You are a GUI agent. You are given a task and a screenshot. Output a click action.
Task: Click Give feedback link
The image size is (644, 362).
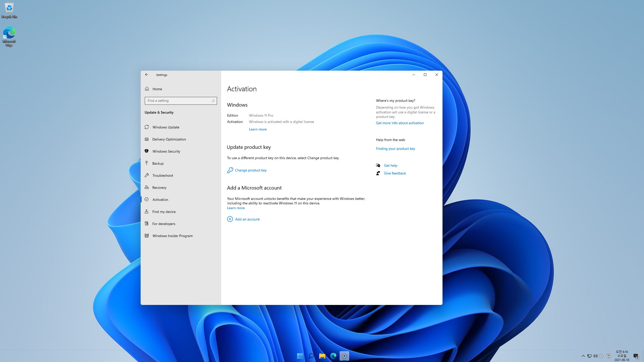tap(395, 173)
